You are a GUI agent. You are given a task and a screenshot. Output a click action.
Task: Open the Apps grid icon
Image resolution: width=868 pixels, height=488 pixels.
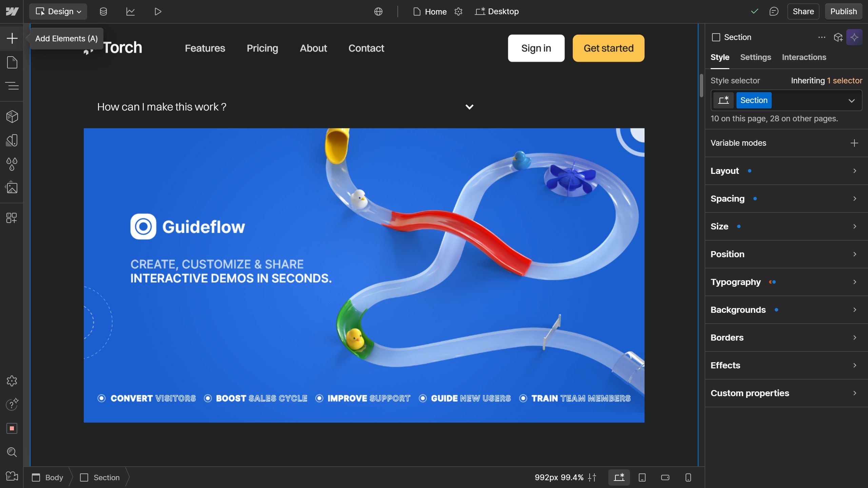(12, 218)
